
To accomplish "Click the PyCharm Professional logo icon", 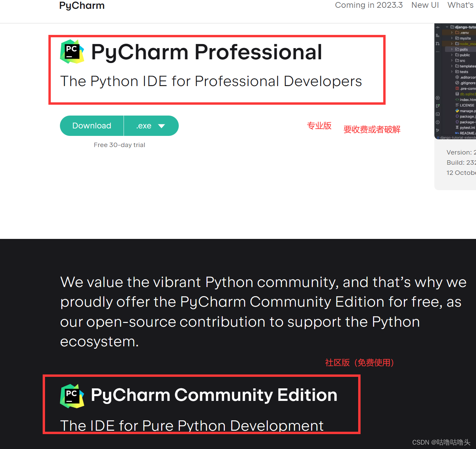I will (72, 51).
